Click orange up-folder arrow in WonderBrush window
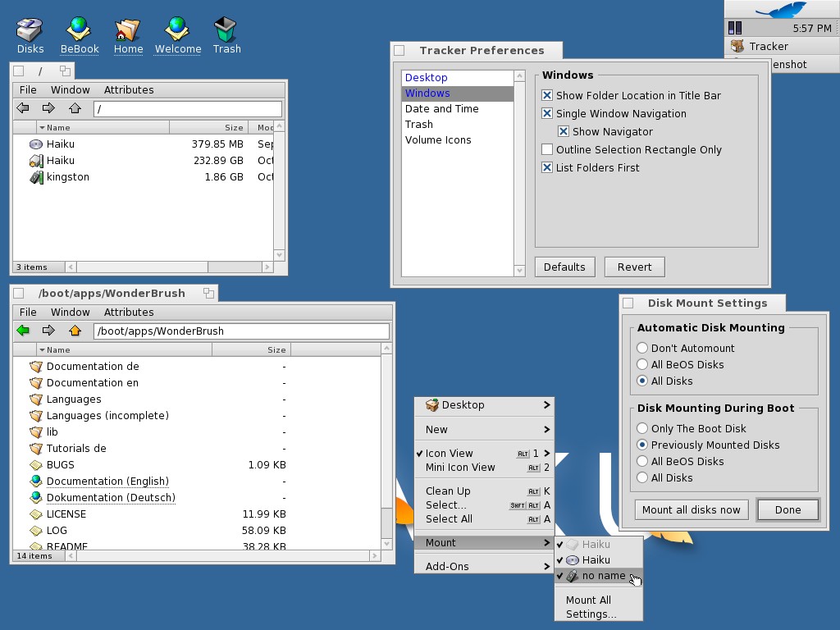Viewport: 840px width, 630px height. (75, 331)
